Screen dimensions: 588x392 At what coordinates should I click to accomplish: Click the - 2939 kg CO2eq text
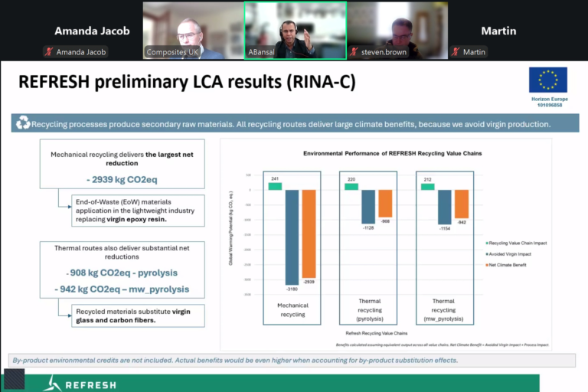(122, 180)
